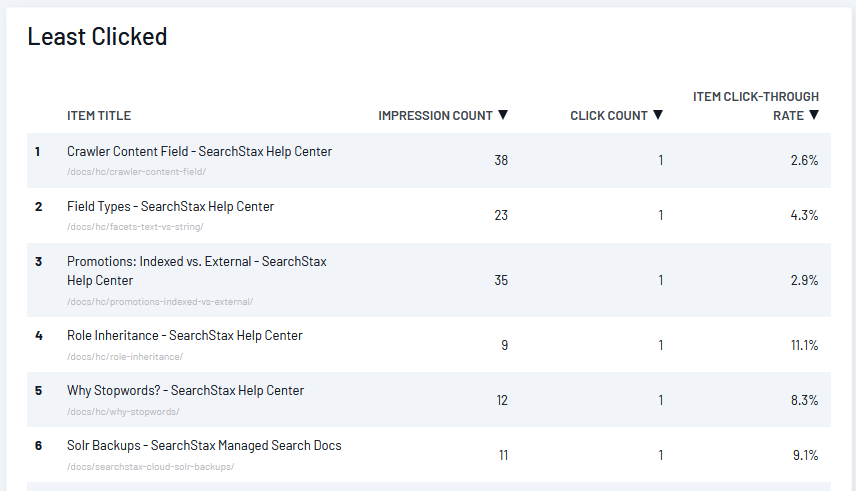Open Field Types help article title
Viewport: 856px width, 491px height.
click(x=170, y=206)
